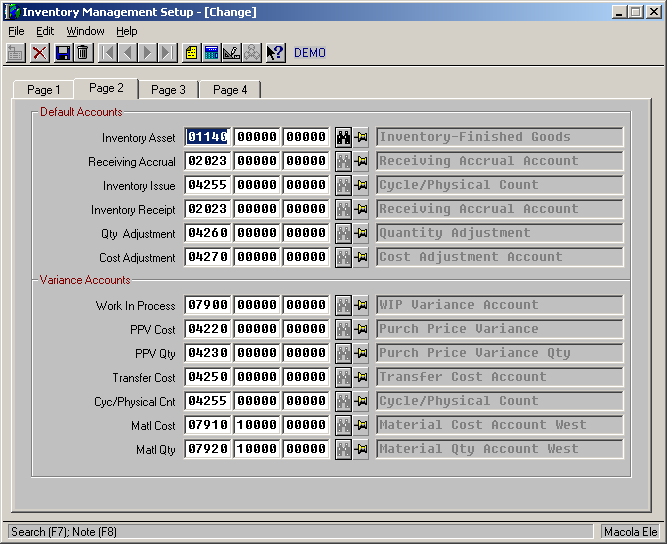The image size is (667, 544).
Task: Click Inventory-Finished Goods description field
Action: [499, 137]
